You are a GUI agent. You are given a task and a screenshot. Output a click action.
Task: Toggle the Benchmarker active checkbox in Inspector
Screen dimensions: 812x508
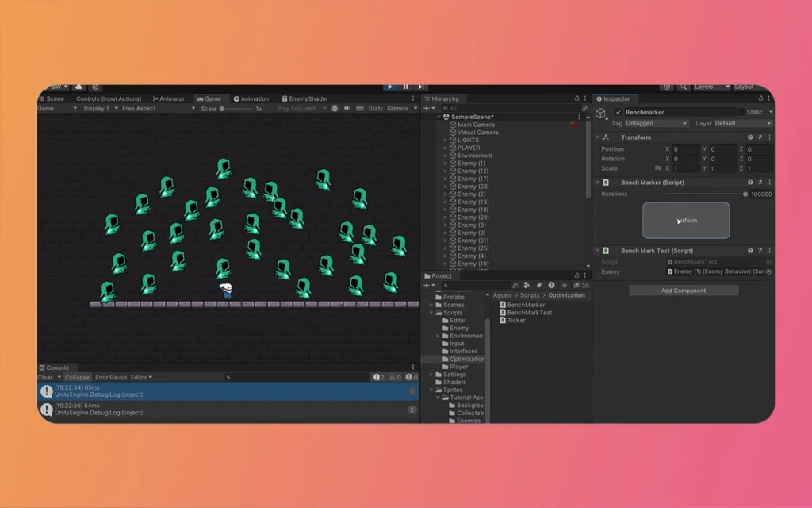point(619,112)
